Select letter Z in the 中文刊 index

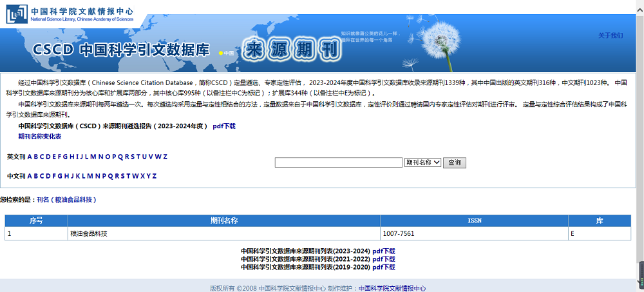pos(155,176)
